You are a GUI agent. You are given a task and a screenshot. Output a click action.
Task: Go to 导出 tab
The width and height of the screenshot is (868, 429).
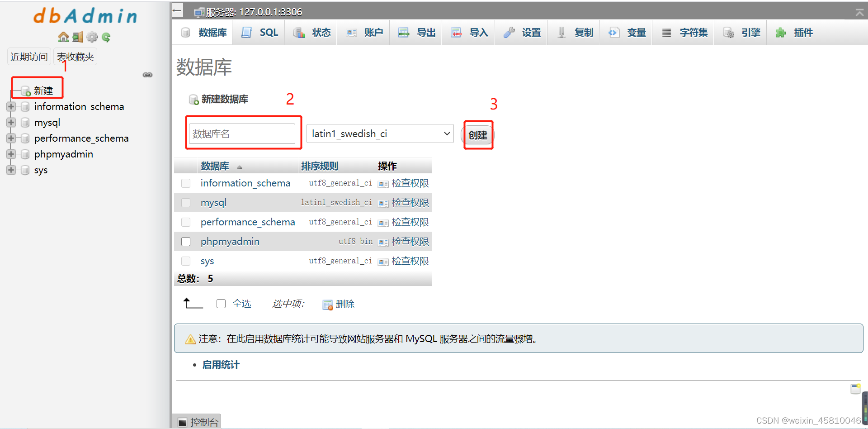[416, 33]
